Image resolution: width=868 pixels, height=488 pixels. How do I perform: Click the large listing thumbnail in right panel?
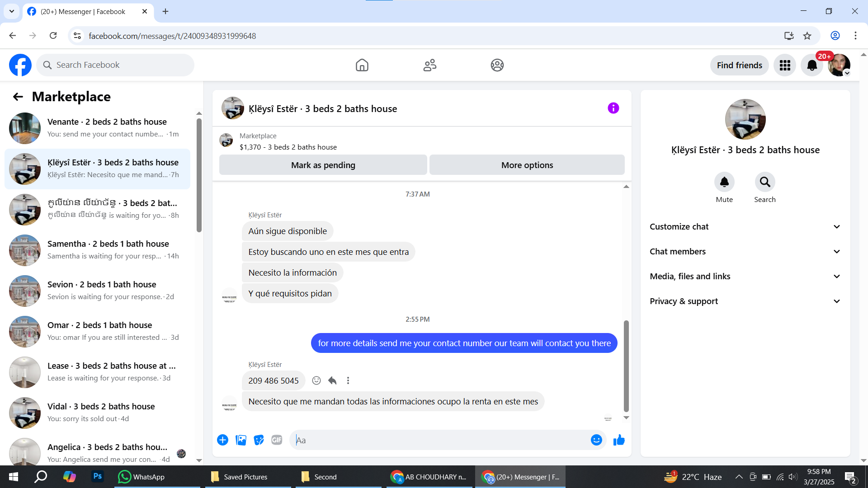pos(745,119)
